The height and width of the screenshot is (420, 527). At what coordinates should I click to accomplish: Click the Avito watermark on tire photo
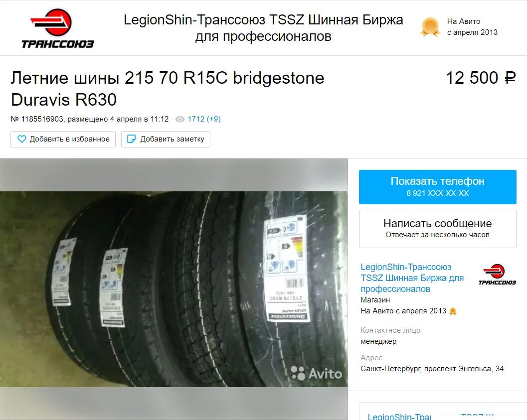coord(316,373)
